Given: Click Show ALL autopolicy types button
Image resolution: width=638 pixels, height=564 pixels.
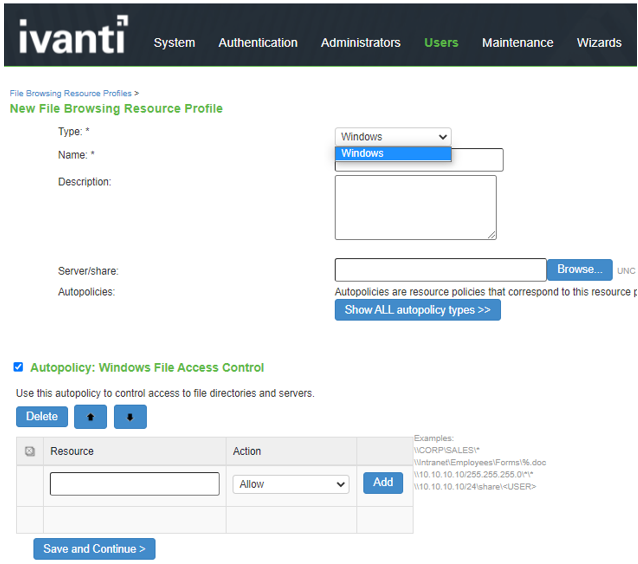Looking at the screenshot, I should click(x=417, y=310).
